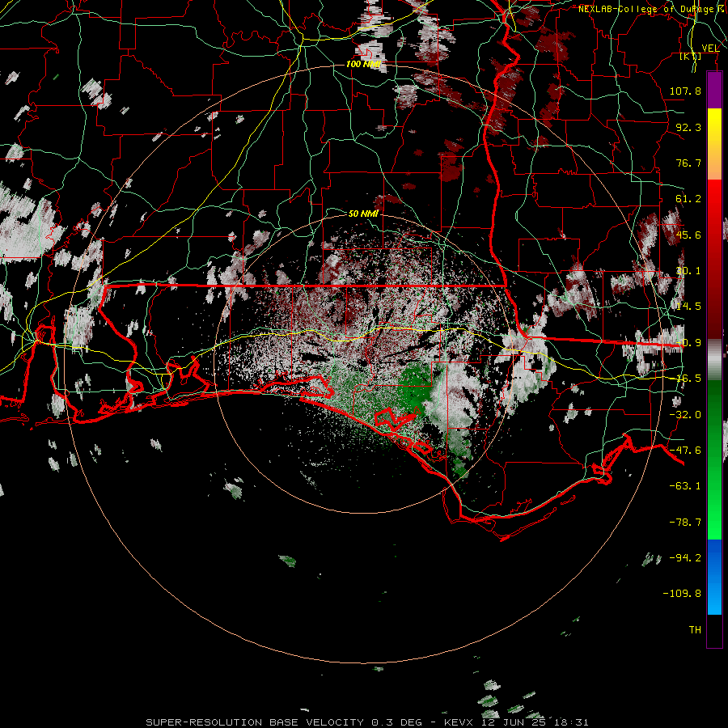Click the "50 NMI" range ring label
Image resolution: width=728 pixels, height=728 pixels.
(x=363, y=214)
